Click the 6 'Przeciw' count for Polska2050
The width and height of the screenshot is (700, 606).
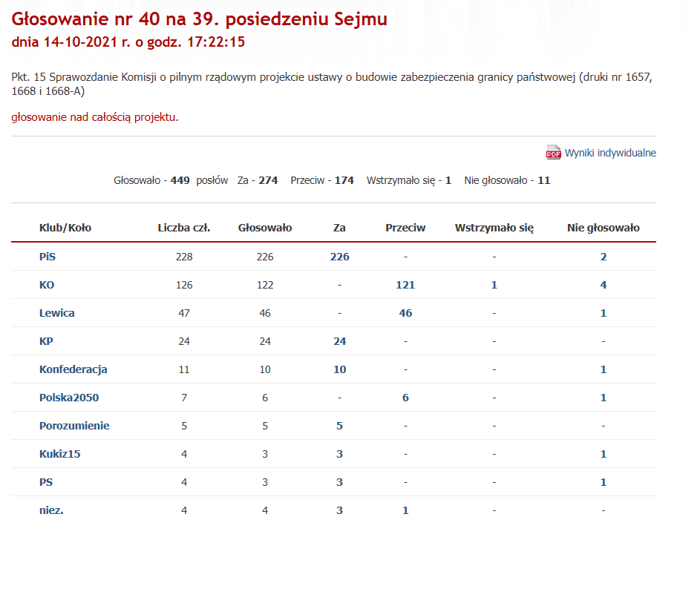click(x=405, y=397)
